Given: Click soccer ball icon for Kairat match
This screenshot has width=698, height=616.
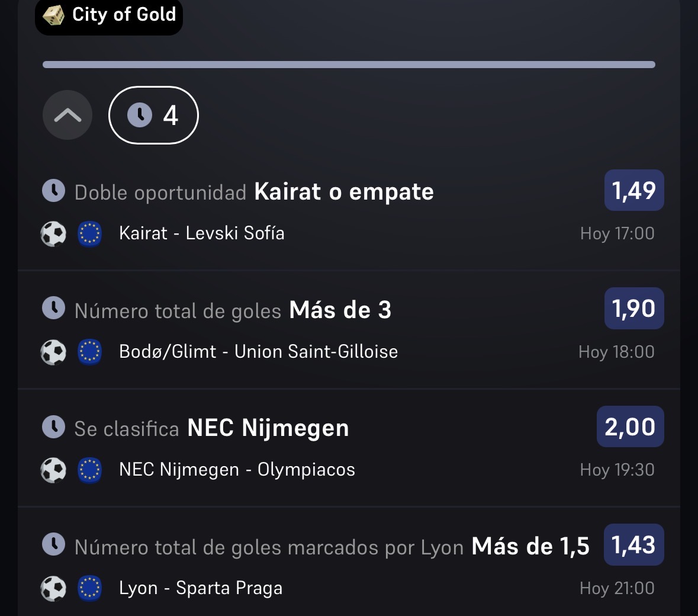Looking at the screenshot, I should point(53,234).
